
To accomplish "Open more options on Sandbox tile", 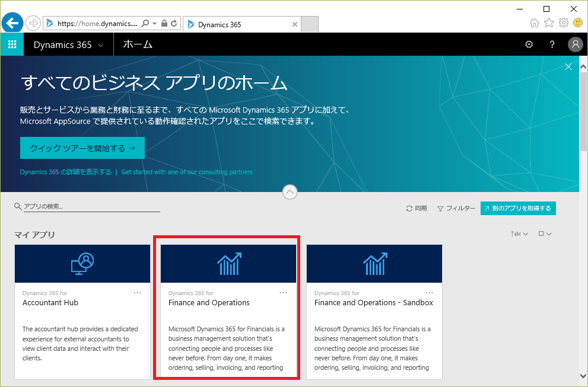I will (x=429, y=293).
